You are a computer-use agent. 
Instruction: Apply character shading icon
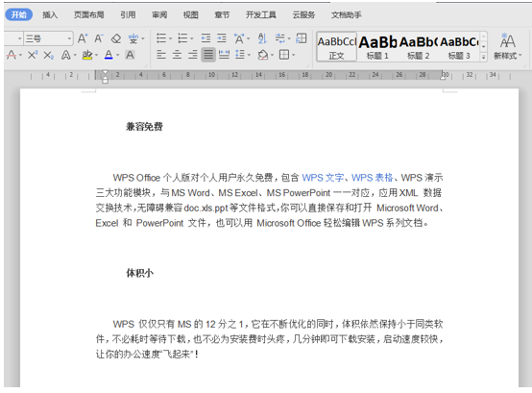pos(130,55)
